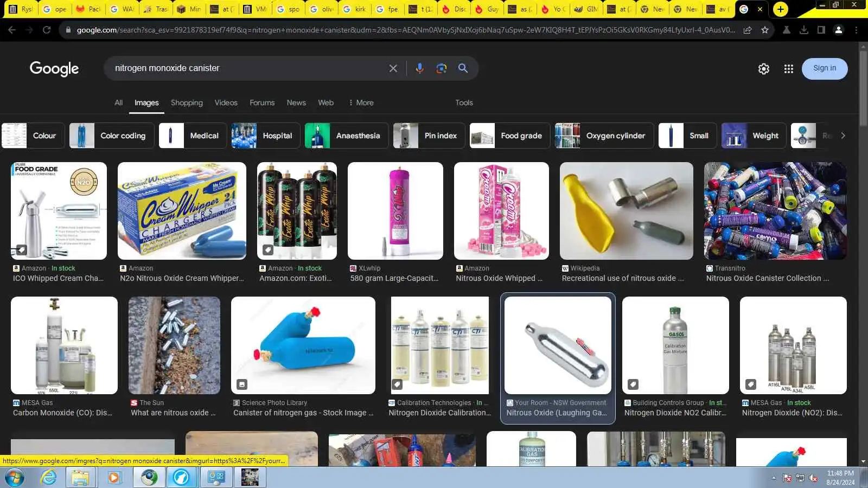The width and height of the screenshot is (868, 488).
Task: Open the Chrome downloads icon
Action: (804, 30)
